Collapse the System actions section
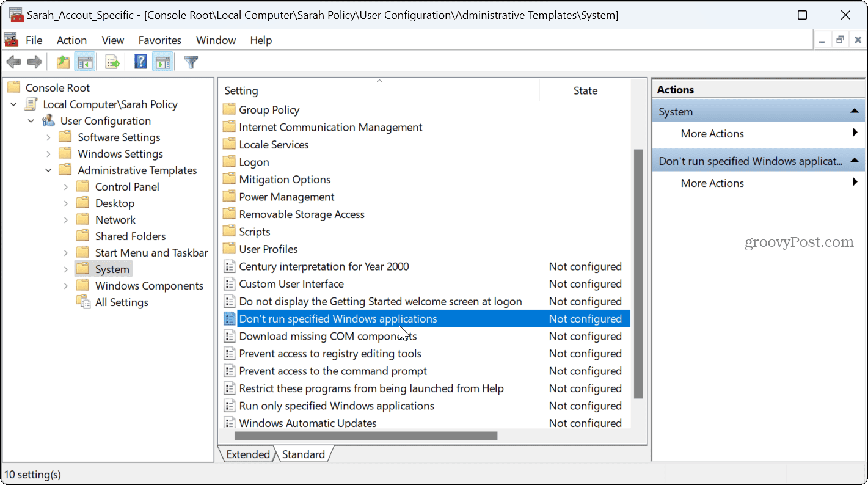This screenshot has height=485, width=868. [x=855, y=112]
